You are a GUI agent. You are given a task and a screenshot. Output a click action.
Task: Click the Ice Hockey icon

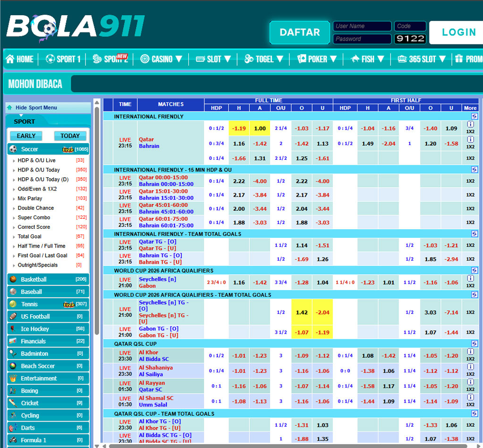point(13,329)
